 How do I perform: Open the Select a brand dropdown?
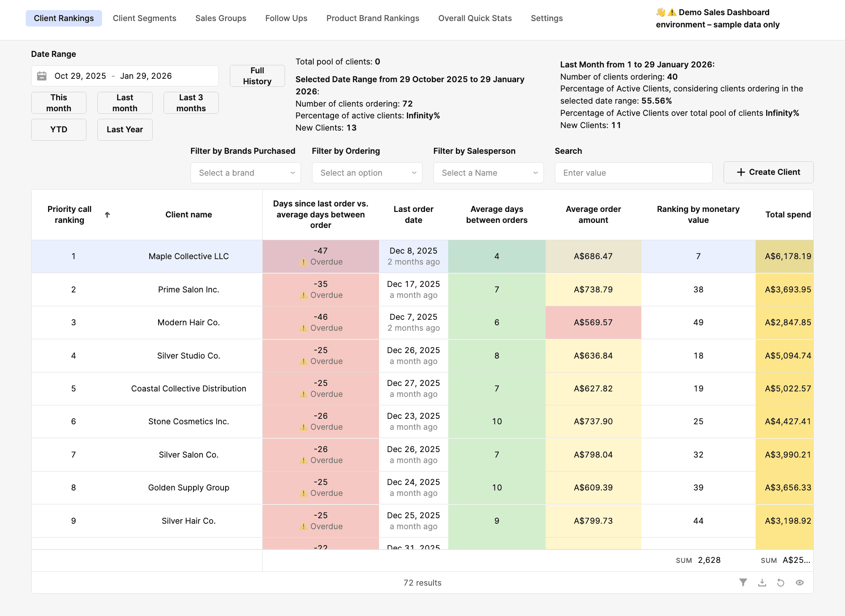pyautogui.click(x=245, y=173)
